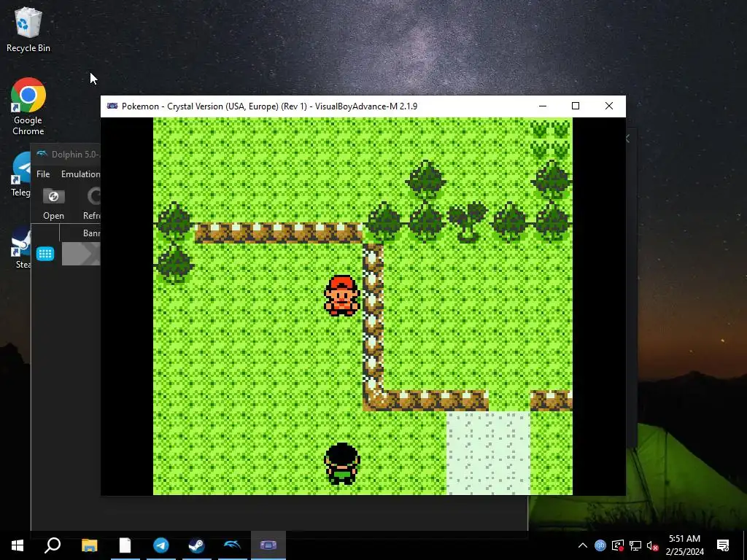Image resolution: width=747 pixels, height=560 pixels.
Task: Open the Recycle Bin desktop icon
Action: (x=28, y=29)
